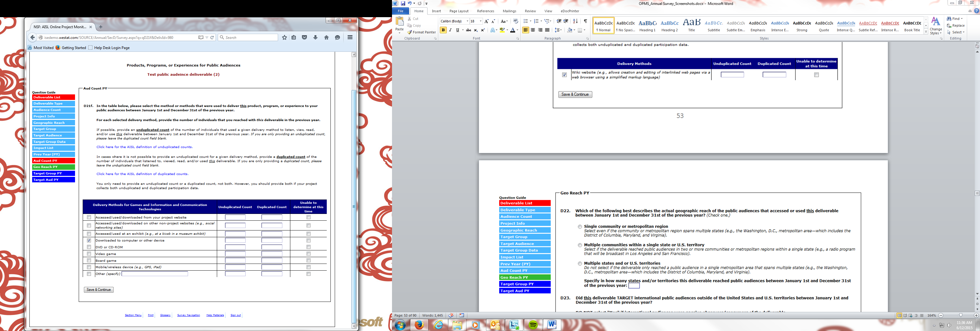Toggle bold formatting in Word ribbon
Screen dimensions: 980x331
[x=443, y=30]
